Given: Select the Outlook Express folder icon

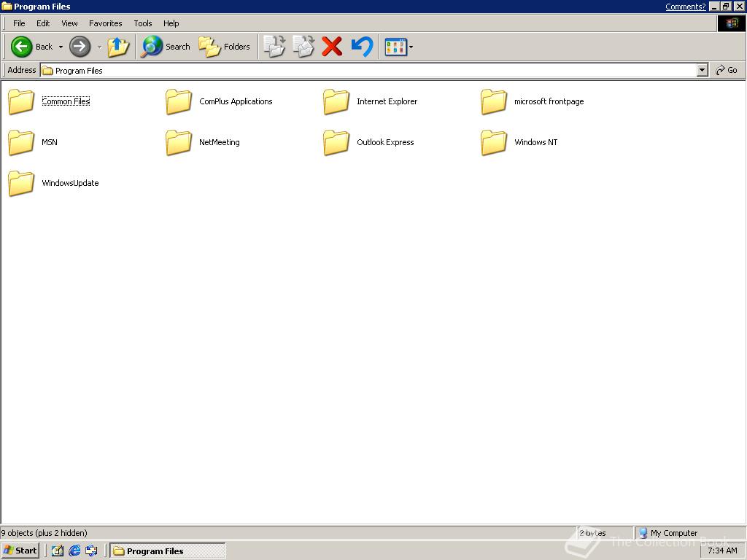Looking at the screenshot, I should (x=336, y=142).
